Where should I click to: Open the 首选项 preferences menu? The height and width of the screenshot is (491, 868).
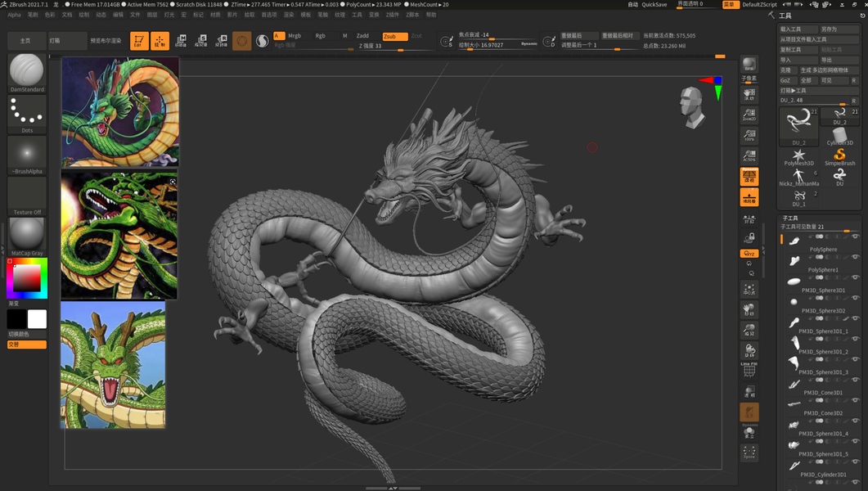tap(269, 15)
